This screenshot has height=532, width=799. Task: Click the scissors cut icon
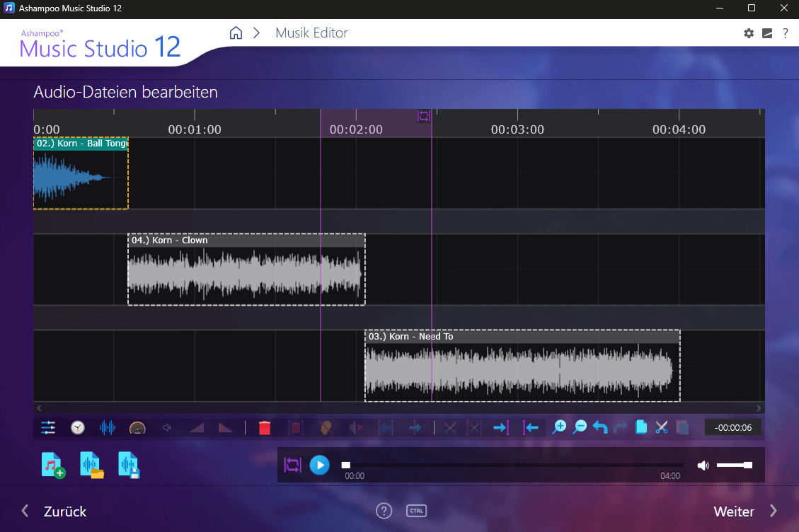click(x=662, y=427)
